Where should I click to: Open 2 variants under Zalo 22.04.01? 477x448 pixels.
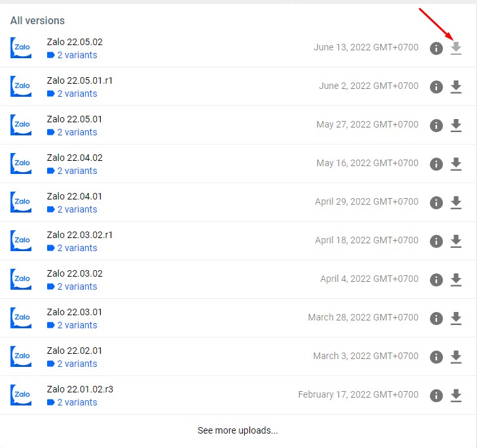77,209
